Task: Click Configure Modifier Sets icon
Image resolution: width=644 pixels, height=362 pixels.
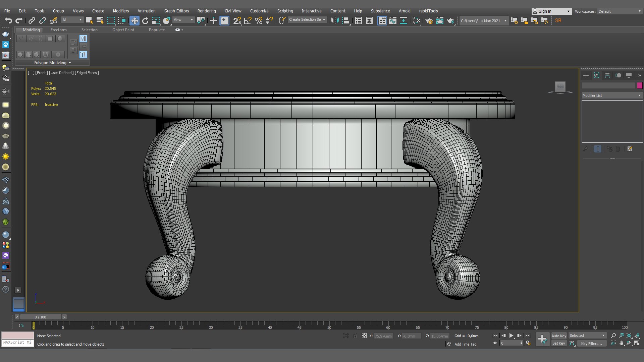Action: click(630, 149)
